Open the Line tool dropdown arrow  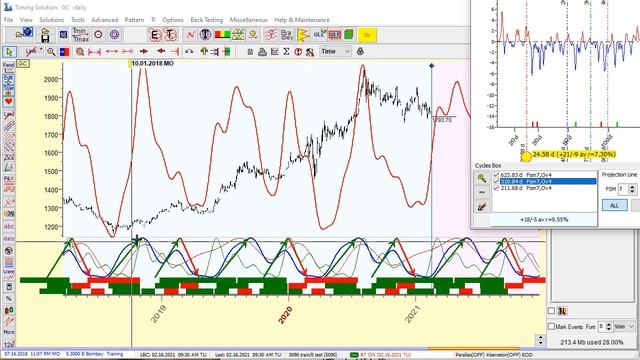point(41,50)
